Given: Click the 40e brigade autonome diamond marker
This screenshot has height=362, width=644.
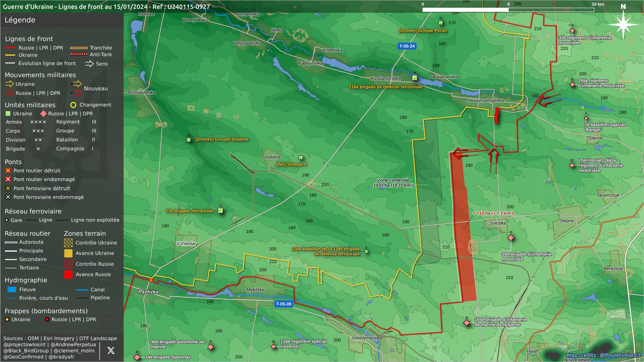Looking at the screenshot, I should click(x=211, y=347).
